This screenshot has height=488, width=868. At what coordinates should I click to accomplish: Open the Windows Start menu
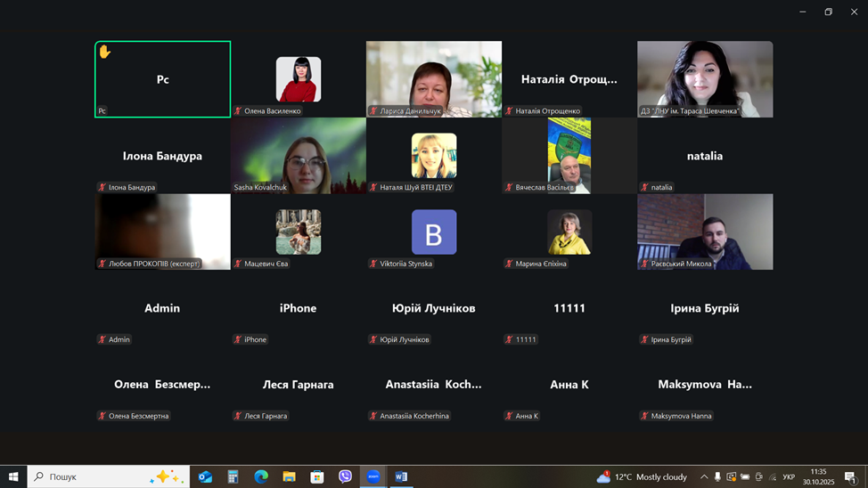pos(13,477)
